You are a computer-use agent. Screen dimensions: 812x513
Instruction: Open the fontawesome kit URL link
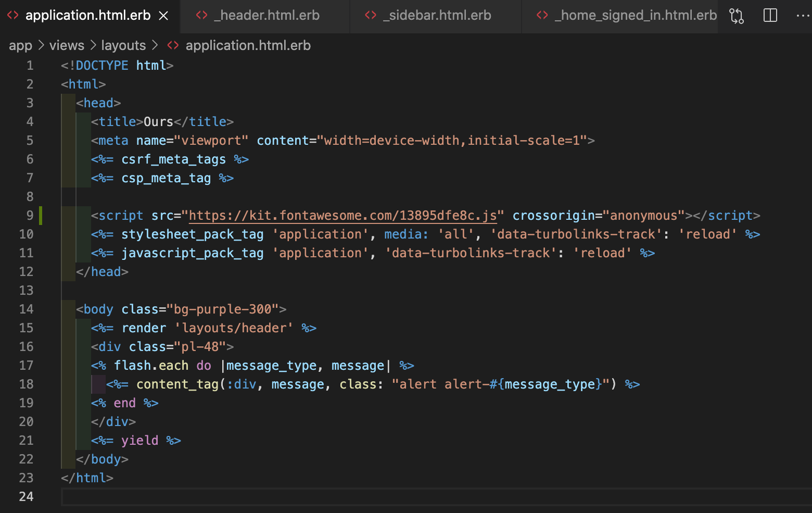[342, 216]
